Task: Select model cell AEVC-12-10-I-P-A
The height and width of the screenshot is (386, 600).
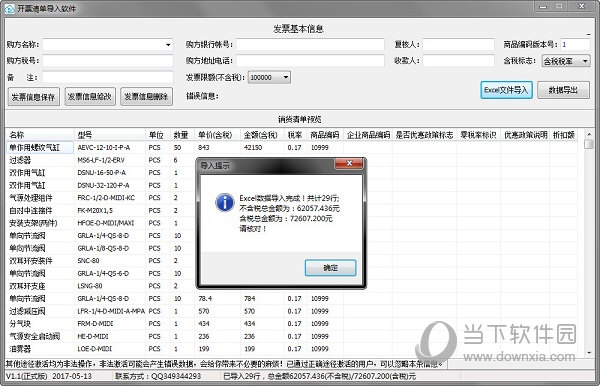Action: pyautogui.click(x=109, y=148)
